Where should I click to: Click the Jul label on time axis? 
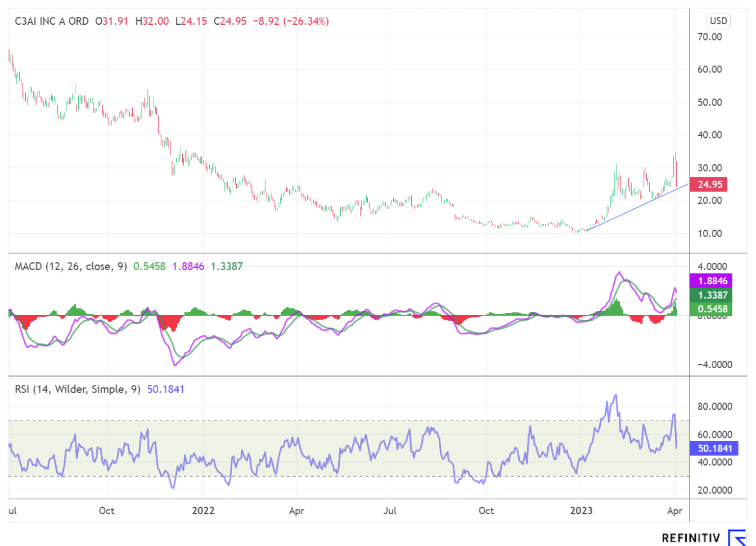(390, 511)
